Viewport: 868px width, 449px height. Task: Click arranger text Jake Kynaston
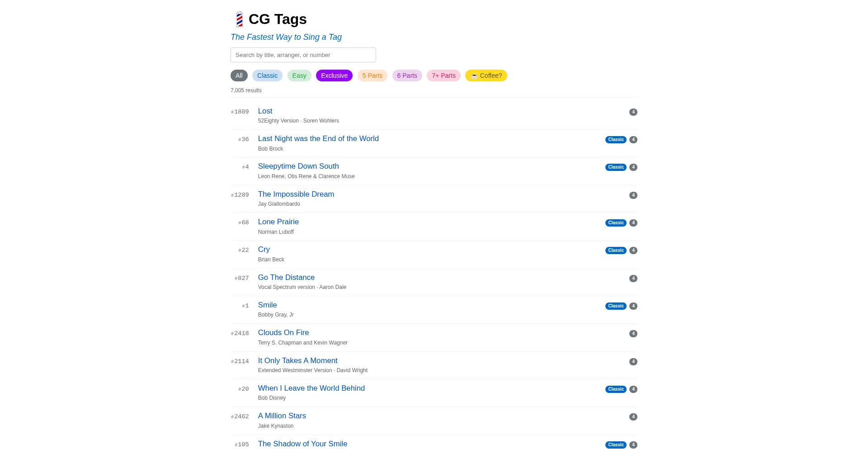point(276,426)
